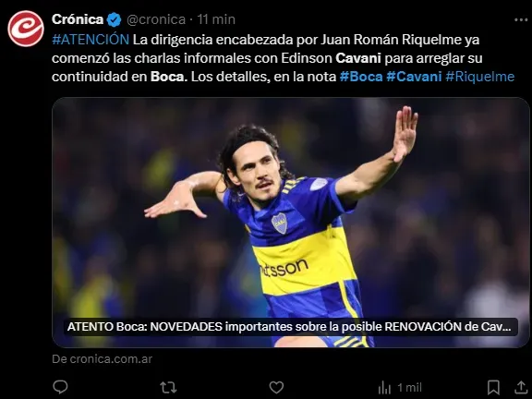Open the 11 min timestamp
This screenshot has height=399, width=532.
(x=216, y=19)
